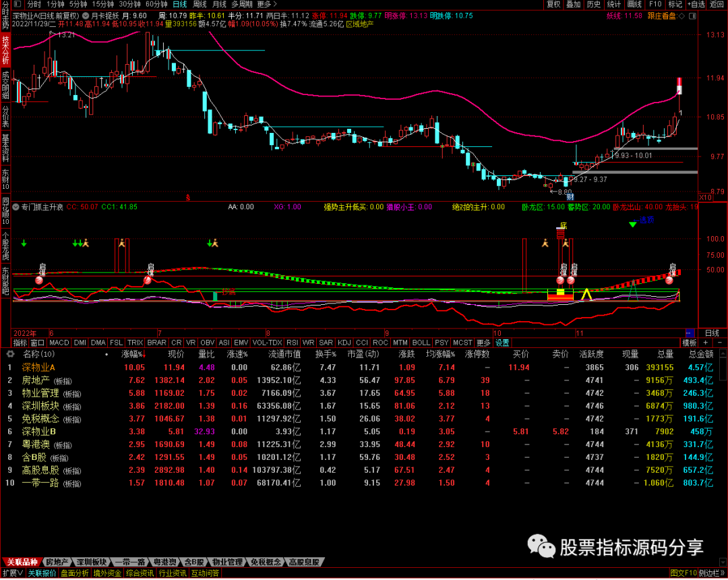Open the 技术分析 sidebar tab
This screenshot has height=580, width=728.
[5, 50]
